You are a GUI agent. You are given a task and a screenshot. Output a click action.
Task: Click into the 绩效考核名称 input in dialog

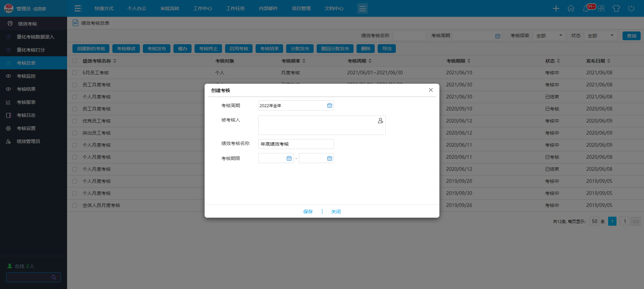[x=296, y=144]
